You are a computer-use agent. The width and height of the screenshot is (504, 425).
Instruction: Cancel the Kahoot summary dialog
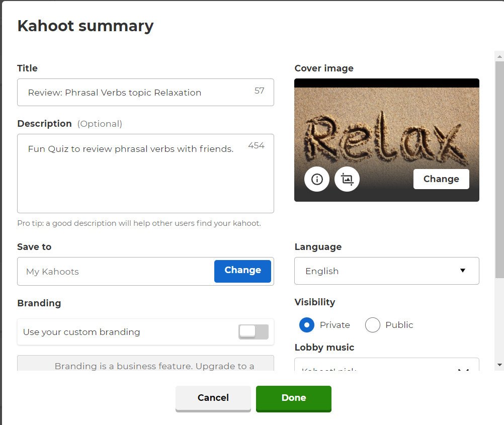[x=213, y=398]
